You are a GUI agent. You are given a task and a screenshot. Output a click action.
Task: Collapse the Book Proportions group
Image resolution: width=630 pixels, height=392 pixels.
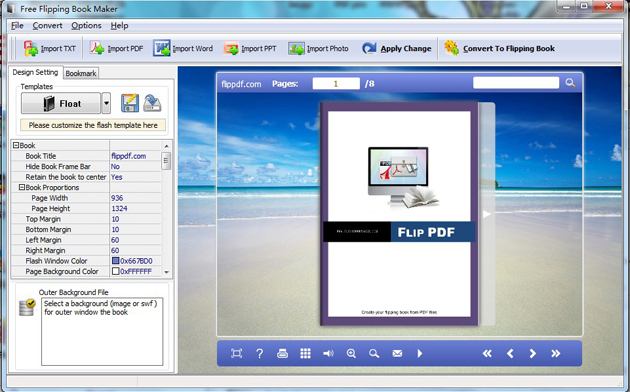pos(22,187)
